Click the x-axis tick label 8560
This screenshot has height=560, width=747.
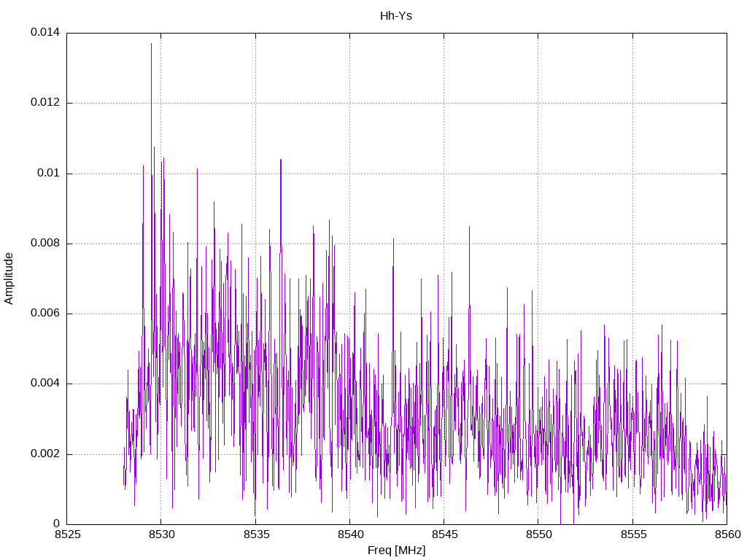727,534
